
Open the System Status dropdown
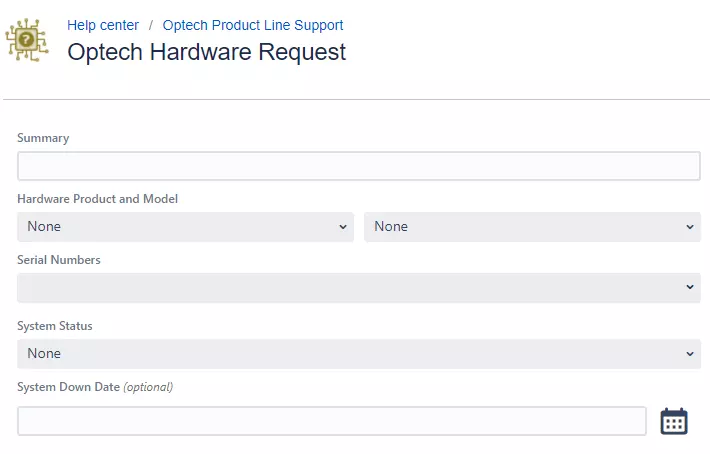[x=359, y=354]
